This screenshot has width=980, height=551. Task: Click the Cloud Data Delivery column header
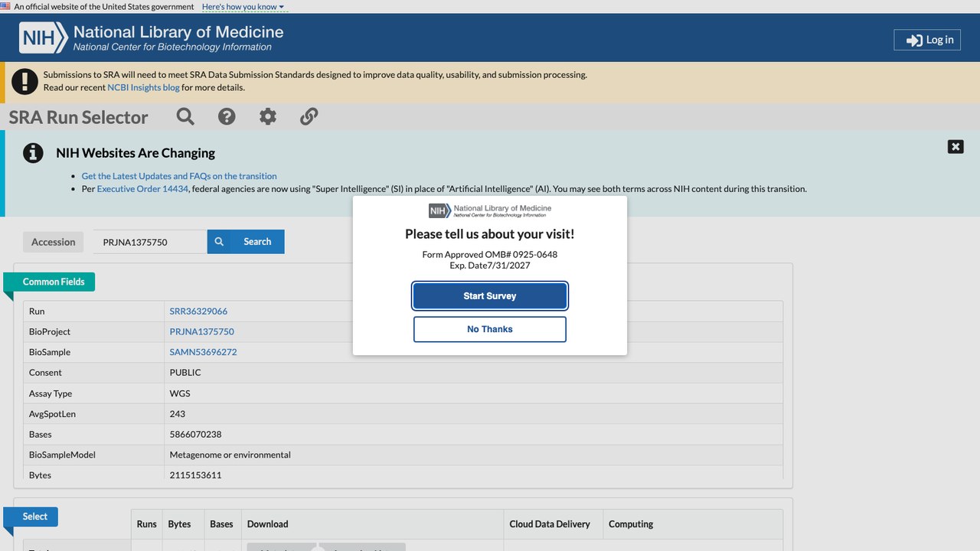(550, 524)
